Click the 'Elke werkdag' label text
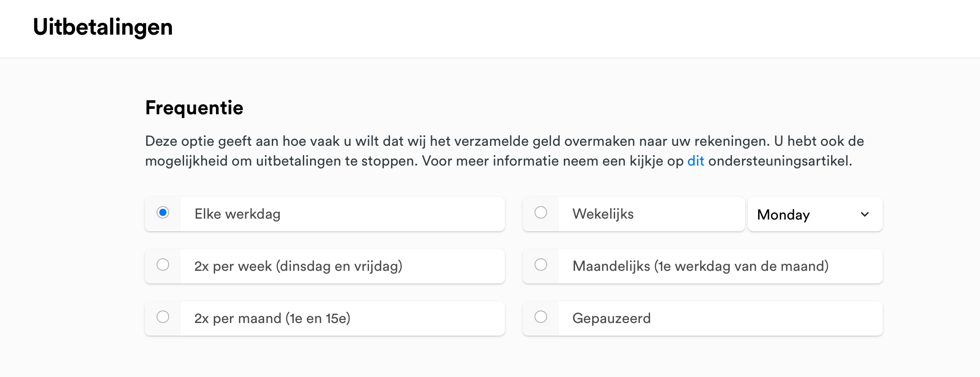This screenshot has width=980, height=377. point(237,214)
